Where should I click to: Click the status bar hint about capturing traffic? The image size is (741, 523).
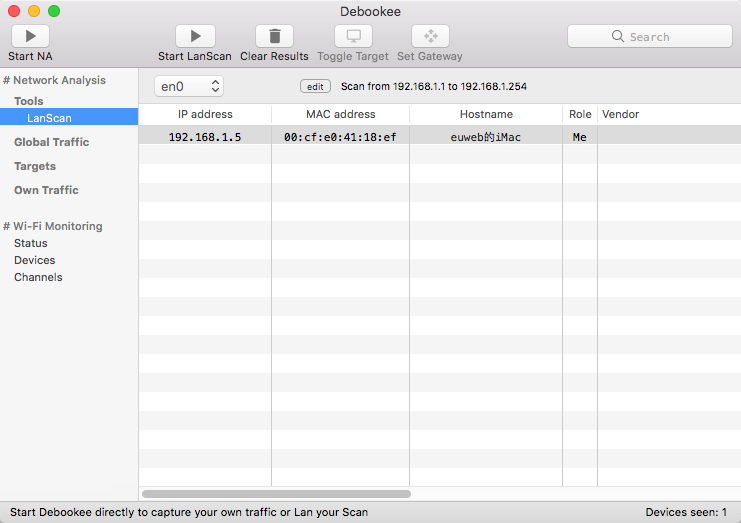[189, 512]
